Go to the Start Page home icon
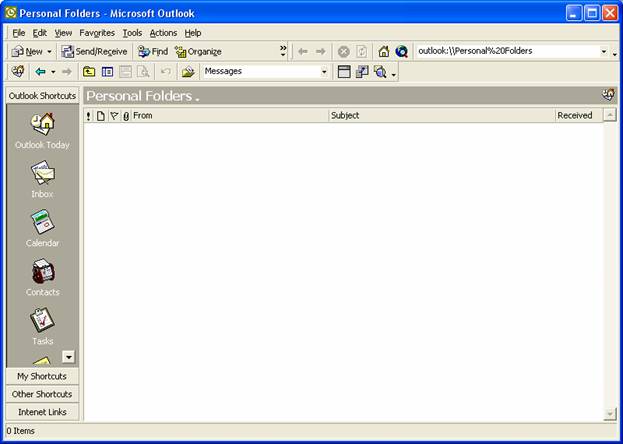This screenshot has width=623, height=444. [384, 52]
